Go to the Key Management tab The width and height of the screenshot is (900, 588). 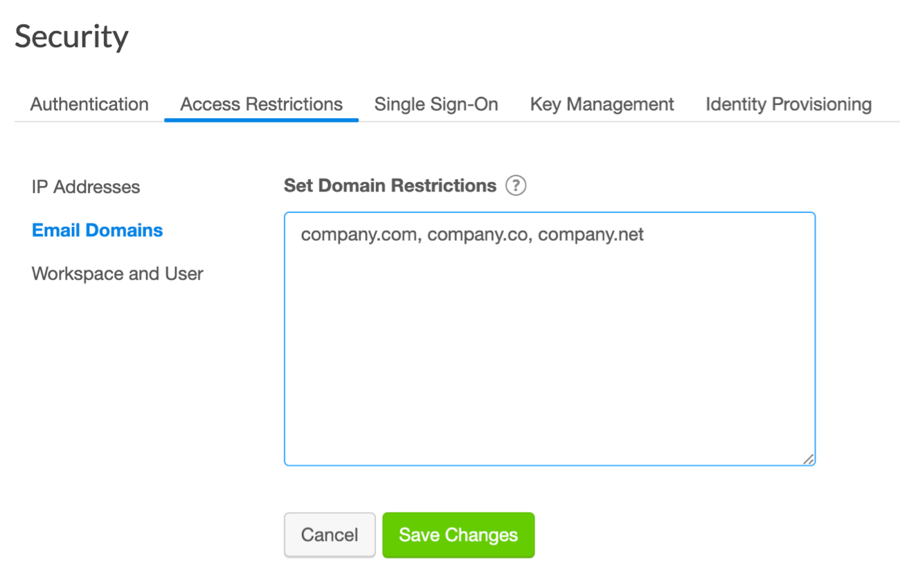tap(602, 104)
